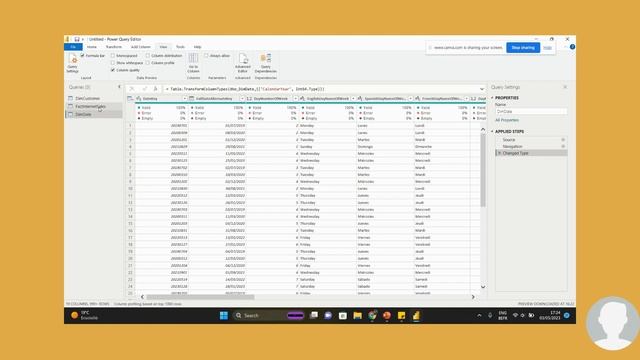Switch to the Home ribbon tab
Image resolution: width=640 pixels, height=360 pixels.
(92, 47)
